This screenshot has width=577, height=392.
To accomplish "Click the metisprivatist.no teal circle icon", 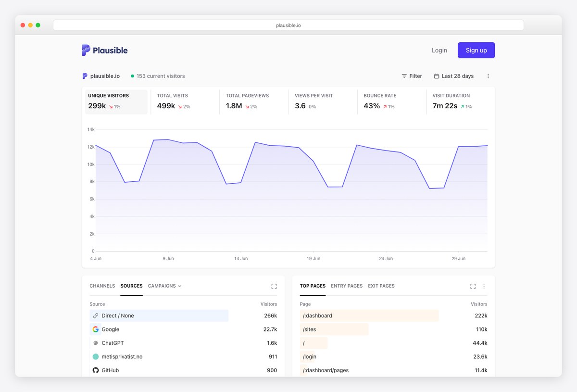I will (x=96, y=357).
